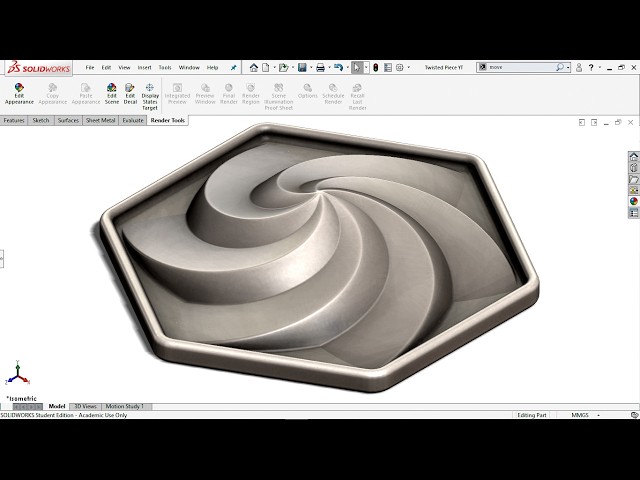
Task: Open the Help question mark
Action: pyautogui.click(x=591, y=67)
